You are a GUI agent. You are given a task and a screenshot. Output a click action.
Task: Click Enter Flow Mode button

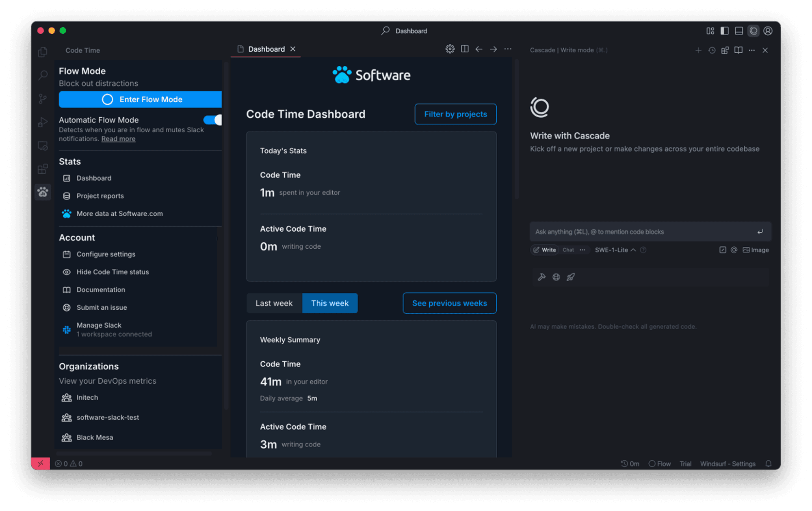[x=140, y=99]
